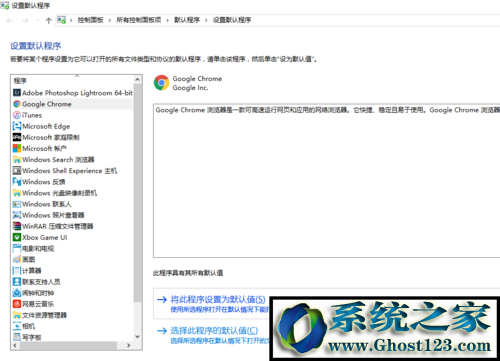The height and width of the screenshot is (361, 500).
Task: Select the Google Chrome icon in program list
Action: pos(17,104)
